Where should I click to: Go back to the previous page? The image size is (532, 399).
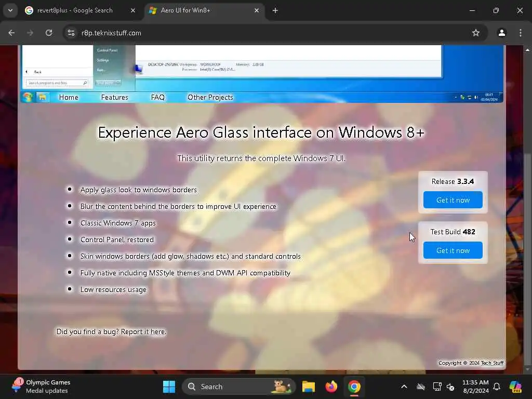11,33
